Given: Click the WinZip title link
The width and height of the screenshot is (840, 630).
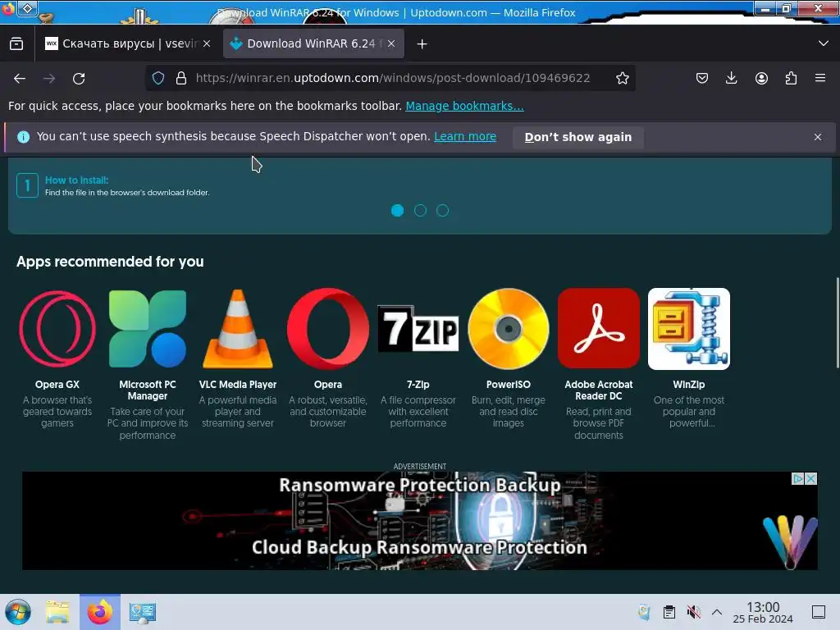Looking at the screenshot, I should 689,385.
